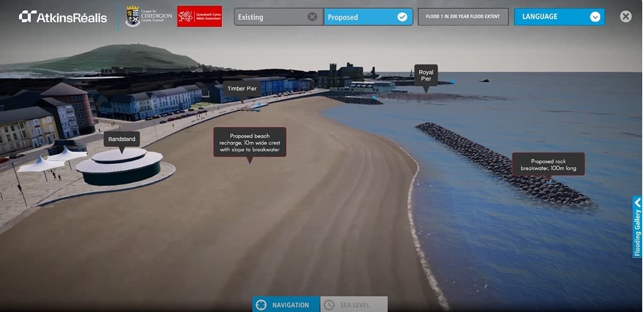Image resolution: width=644 pixels, height=312 pixels.
Task: Click the Sea Level clock icon
Action: tap(329, 305)
